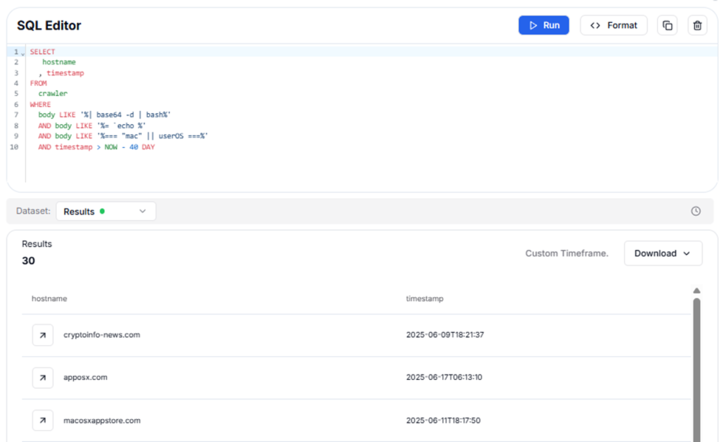Viewport: 720px width, 442px height.
Task: Click timestamp 2025-06-09T18:21:37
Action: click(445, 335)
